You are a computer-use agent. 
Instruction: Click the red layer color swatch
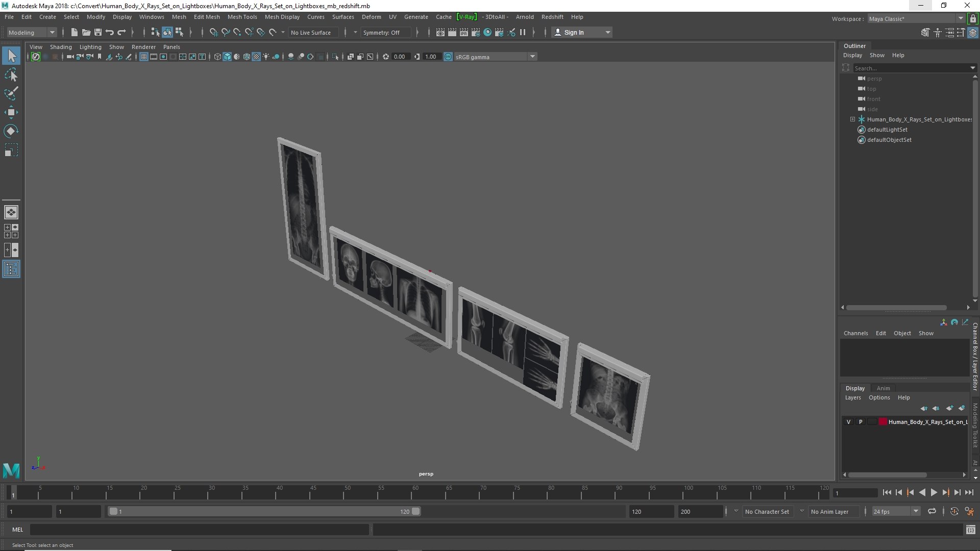(x=883, y=422)
